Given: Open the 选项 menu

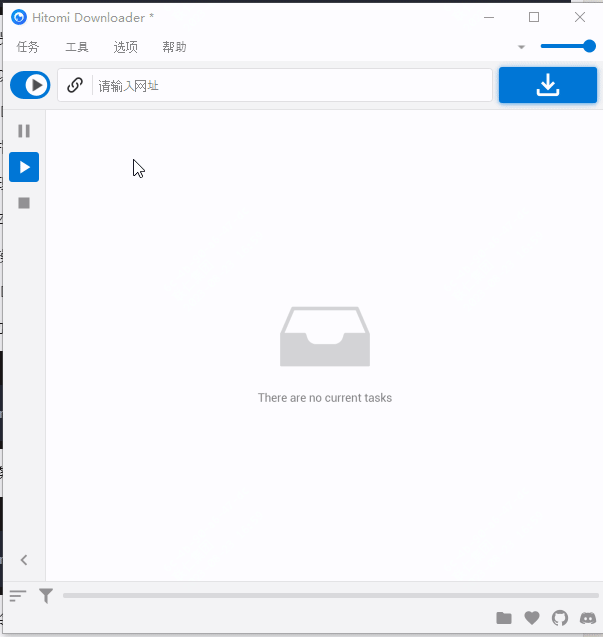Looking at the screenshot, I should [126, 47].
